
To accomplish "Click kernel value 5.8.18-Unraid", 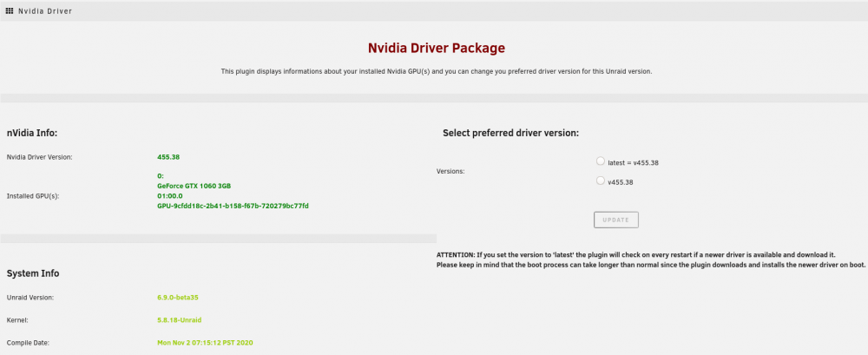I will [178, 320].
